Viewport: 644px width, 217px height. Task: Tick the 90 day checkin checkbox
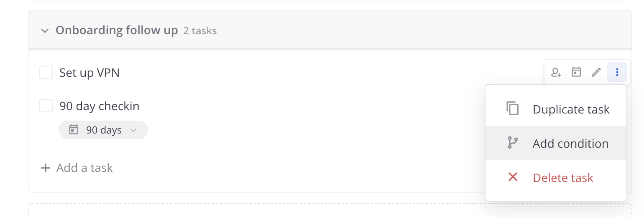tap(46, 106)
